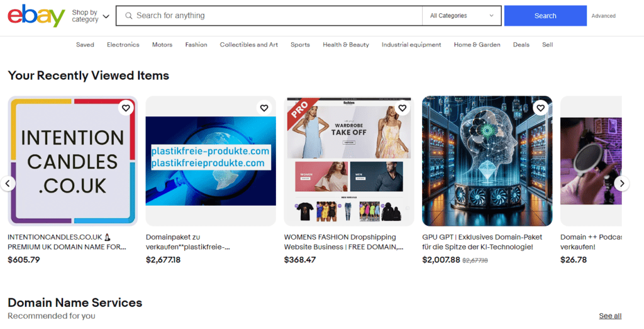Open the INTENTION CANDLES .CO.UK thumbnail
The width and height of the screenshot is (644, 329).
[x=73, y=161]
